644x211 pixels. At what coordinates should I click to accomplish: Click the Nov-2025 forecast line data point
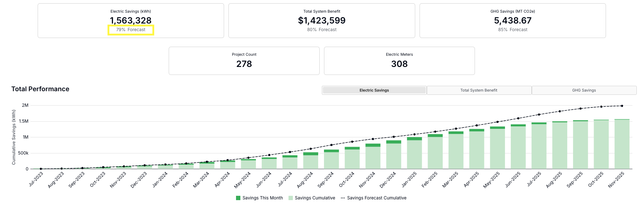click(622, 106)
